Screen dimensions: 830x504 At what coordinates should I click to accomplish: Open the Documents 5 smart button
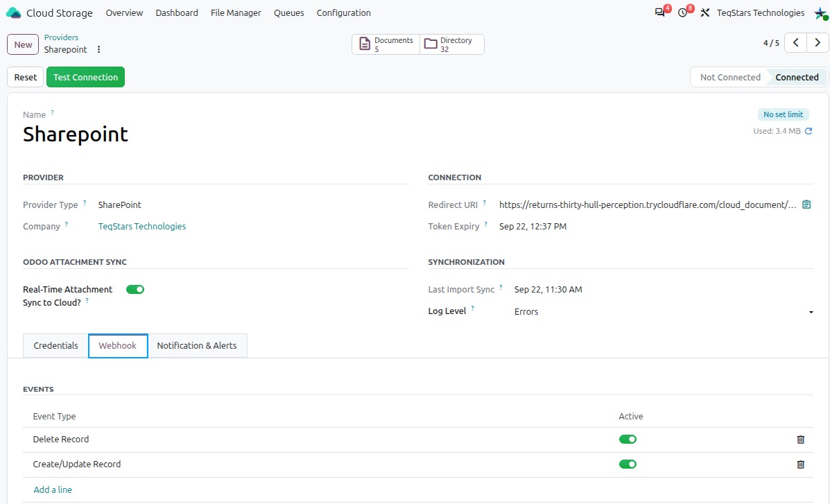pos(386,44)
